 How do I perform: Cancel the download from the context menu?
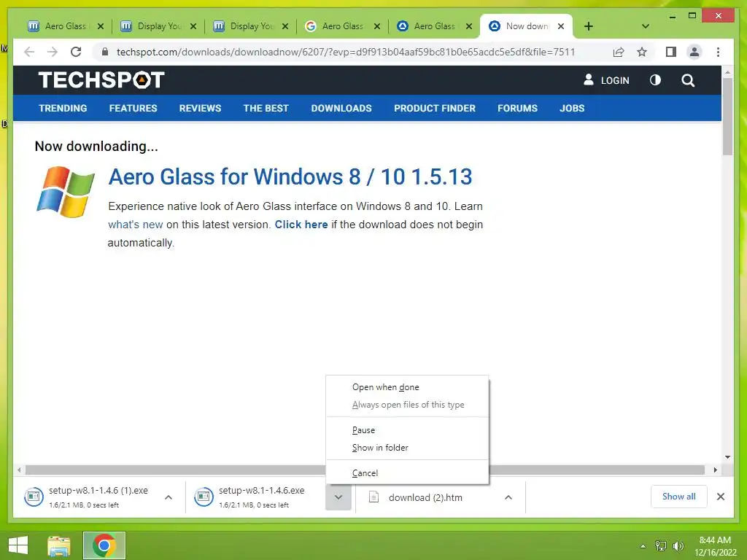pyautogui.click(x=407, y=472)
